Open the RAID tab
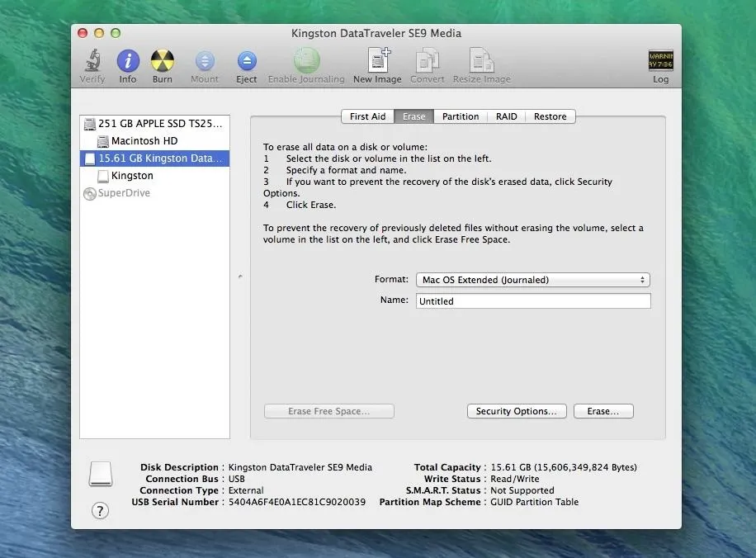 [507, 116]
